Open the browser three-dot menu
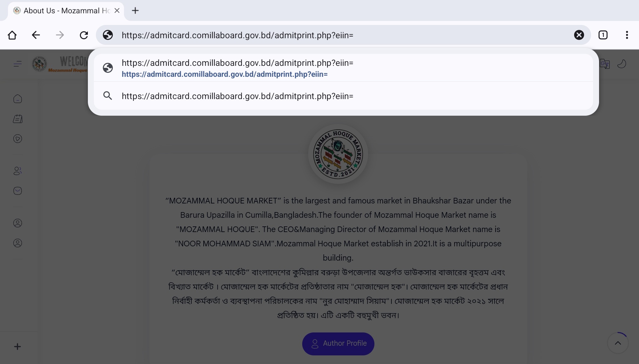Screen dimensions: 639x364 pyautogui.click(x=627, y=35)
